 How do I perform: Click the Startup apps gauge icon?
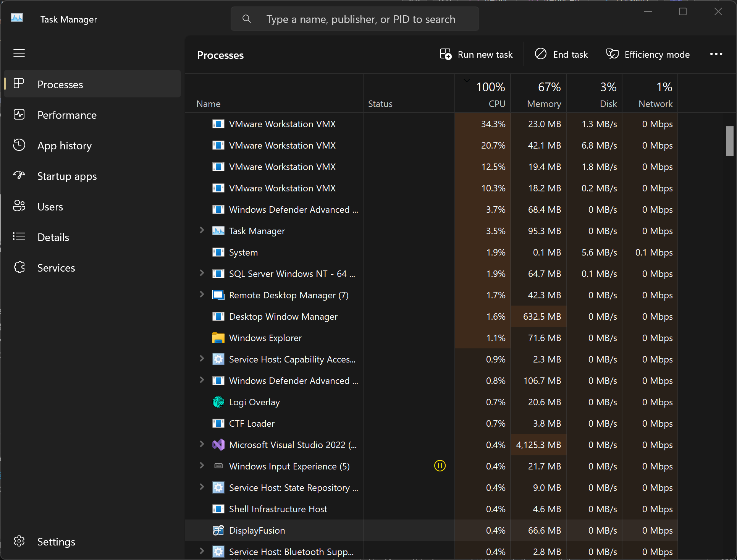(19, 176)
